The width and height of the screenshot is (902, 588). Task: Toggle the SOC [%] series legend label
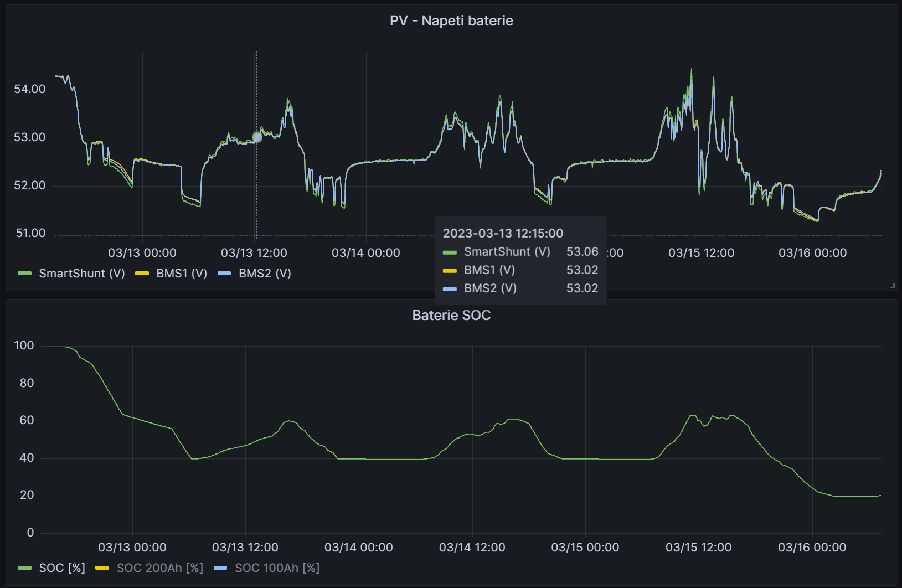62,568
